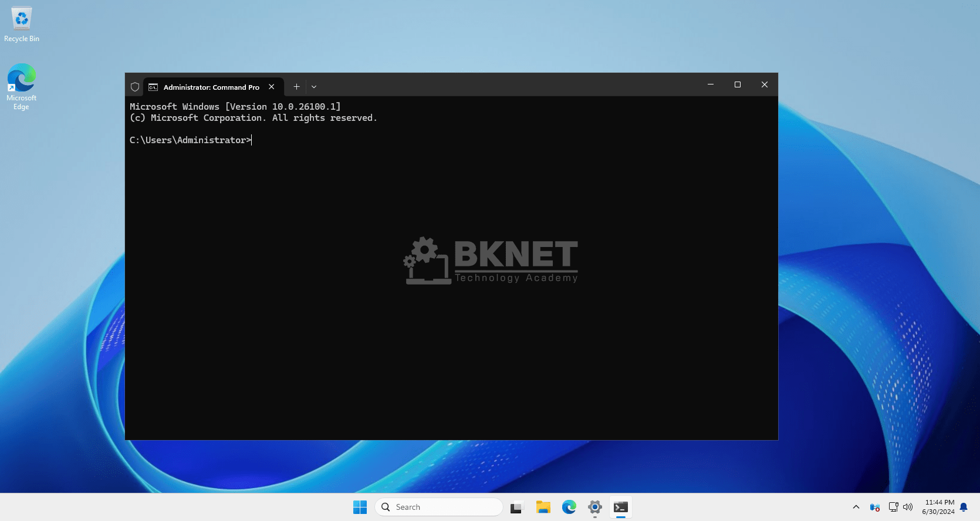This screenshot has height=521, width=980.
Task: Select the Microsoft Edge desktop shortcut
Action: coord(22,87)
